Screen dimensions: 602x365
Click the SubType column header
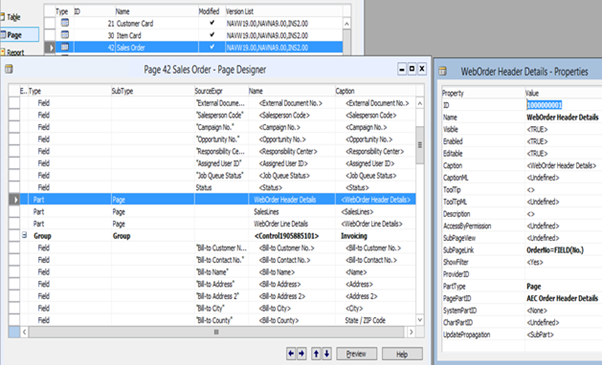152,91
